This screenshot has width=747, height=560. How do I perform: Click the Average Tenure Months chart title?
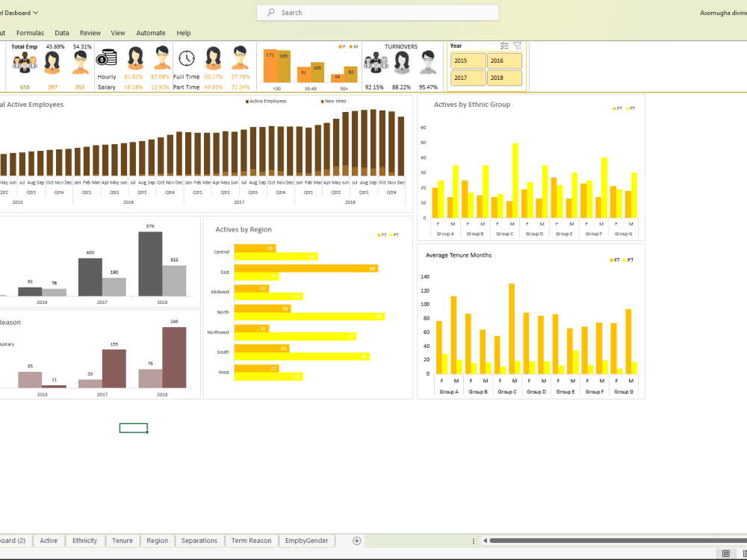459,255
